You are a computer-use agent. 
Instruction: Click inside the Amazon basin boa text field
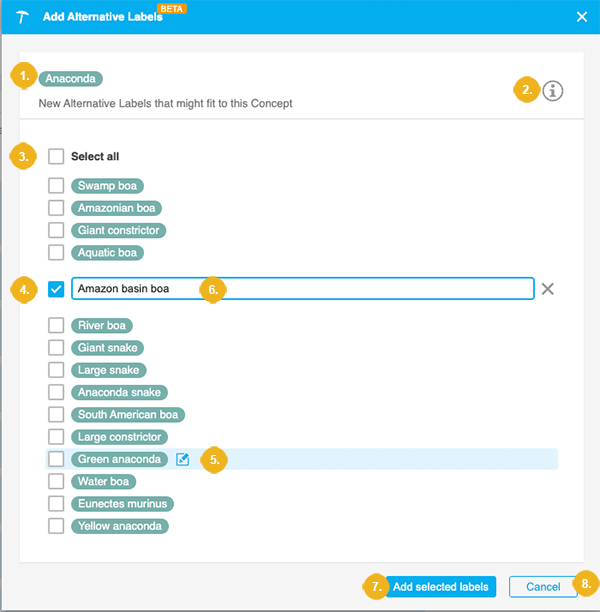[x=303, y=288]
